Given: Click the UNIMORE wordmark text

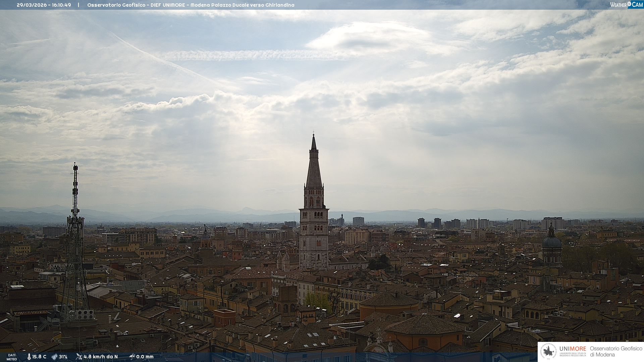Looking at the screenshot, I should click(x=573, y=349).
